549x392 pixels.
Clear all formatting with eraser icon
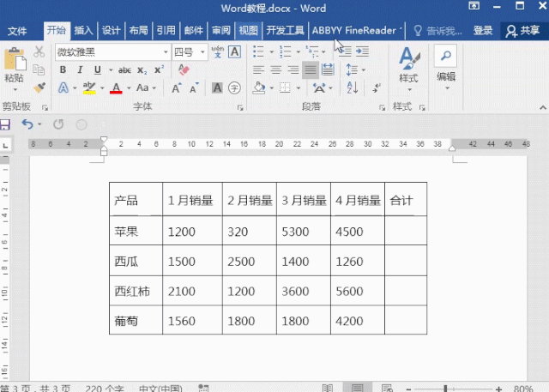[x=184, y=69]
